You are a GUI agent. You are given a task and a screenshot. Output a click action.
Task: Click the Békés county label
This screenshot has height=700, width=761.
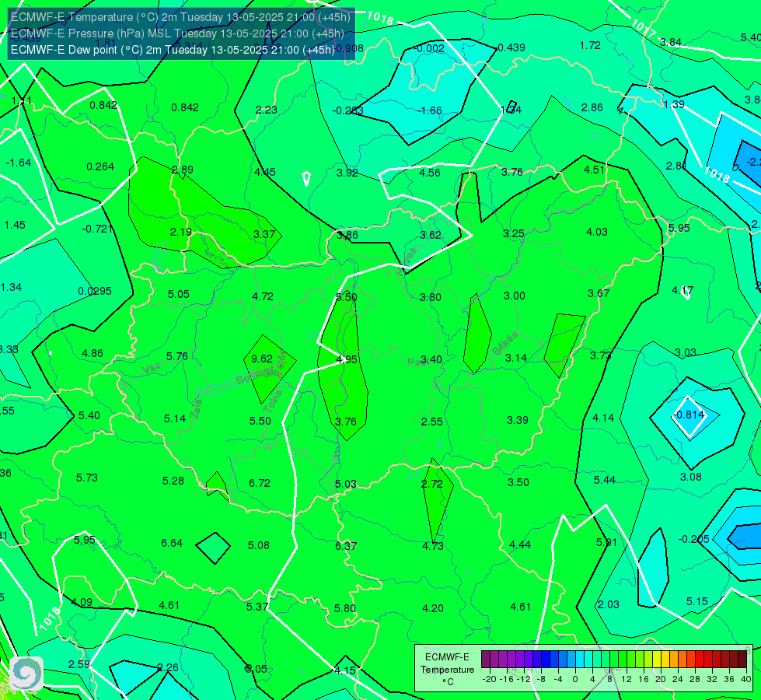pyautogui.click(x=504, y=344)
